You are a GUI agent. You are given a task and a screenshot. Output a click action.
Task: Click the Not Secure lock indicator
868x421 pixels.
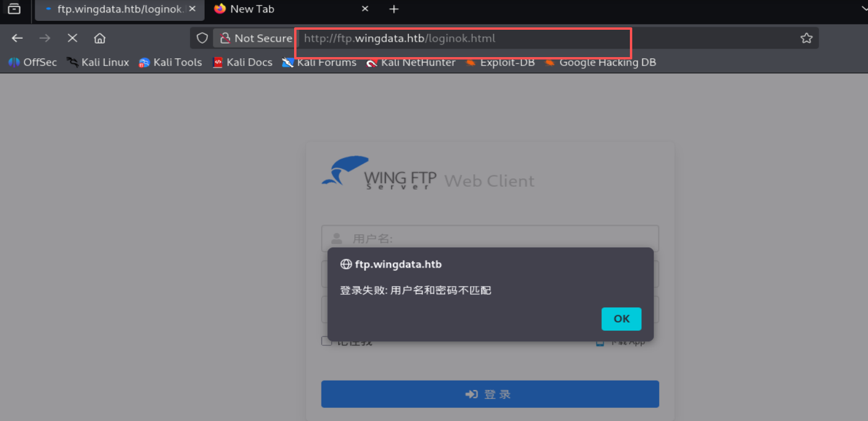(x=256, y=38)
